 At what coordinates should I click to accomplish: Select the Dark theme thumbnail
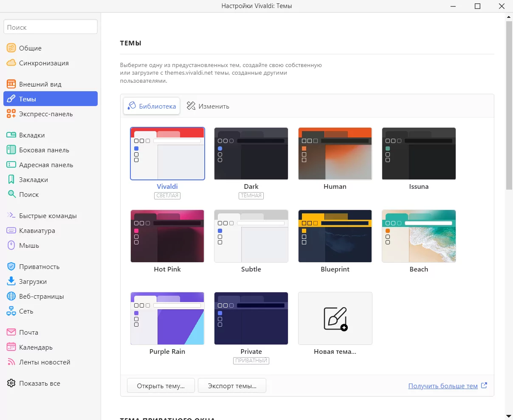251,154
